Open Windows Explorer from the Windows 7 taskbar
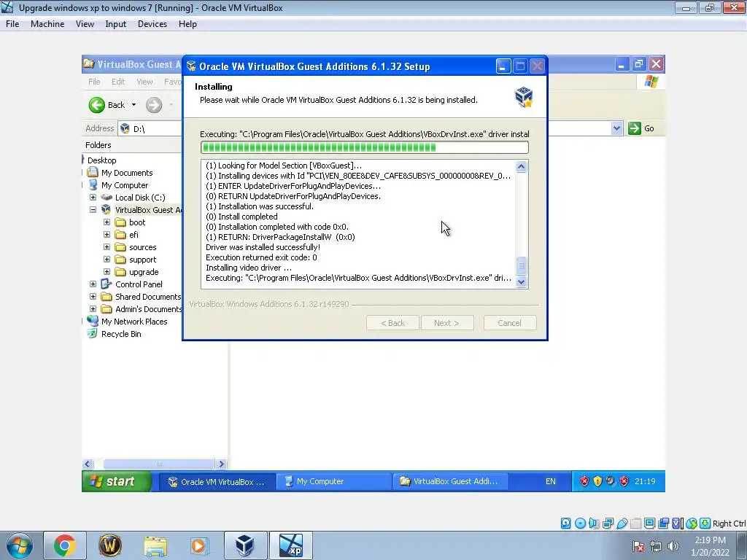This screenshot has width=747, height=560. [155, 545]
